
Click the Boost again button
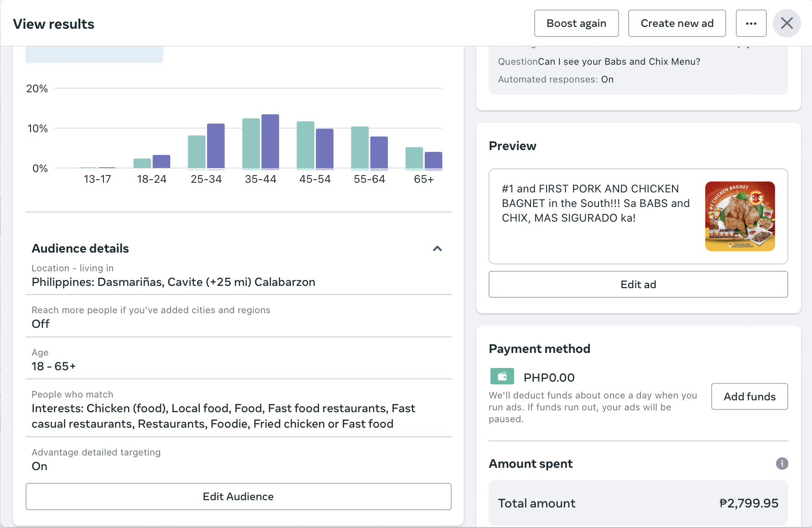[x=576, y=23]
